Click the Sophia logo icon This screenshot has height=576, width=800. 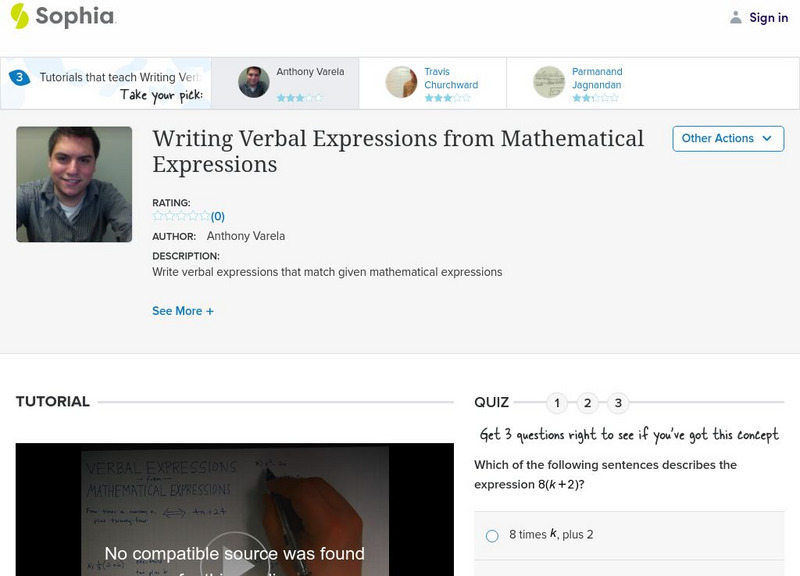coord(19,16)
